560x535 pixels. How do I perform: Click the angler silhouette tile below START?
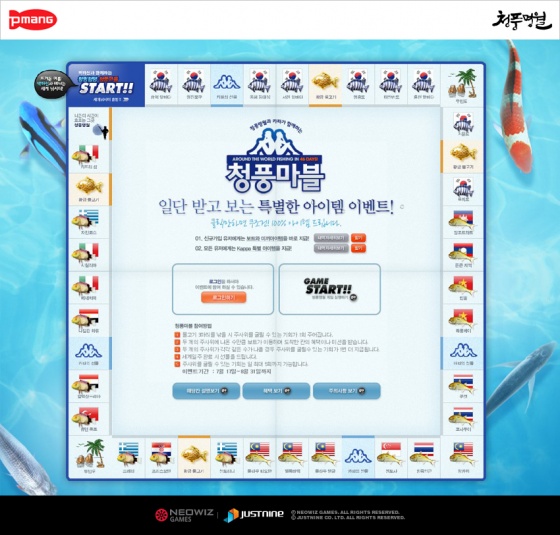point(89,124)
